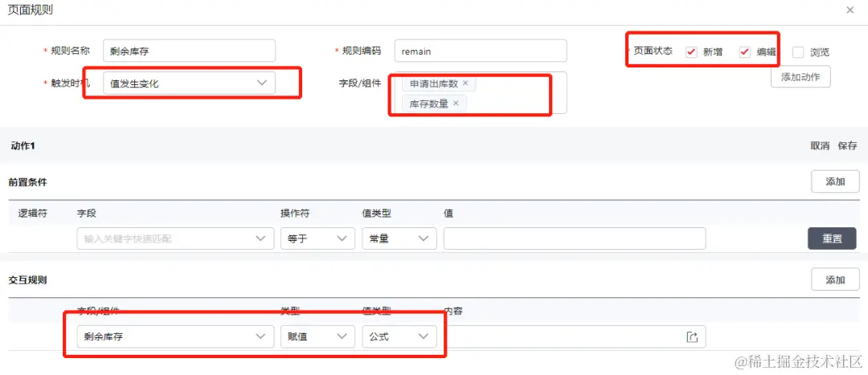The image size is (868, 375).
Task: Click the 字段/组件 multi-select tag box
Action: (x=481, y=93)
